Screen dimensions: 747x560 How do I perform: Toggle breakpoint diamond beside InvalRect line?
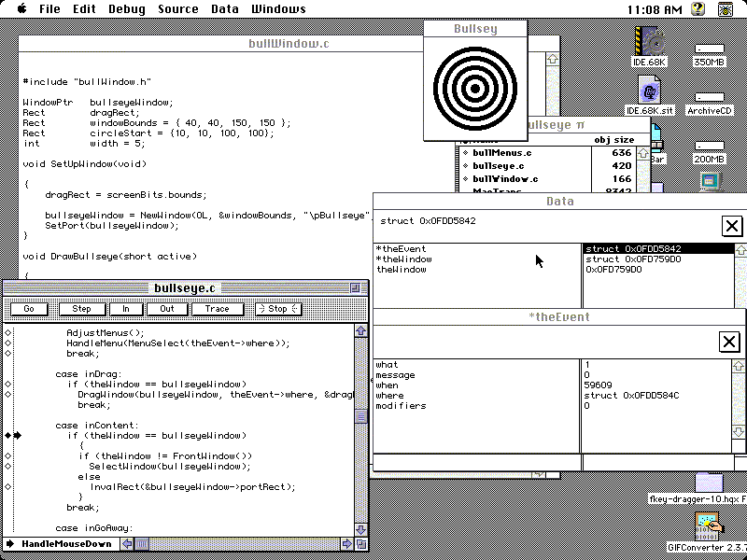7,486
